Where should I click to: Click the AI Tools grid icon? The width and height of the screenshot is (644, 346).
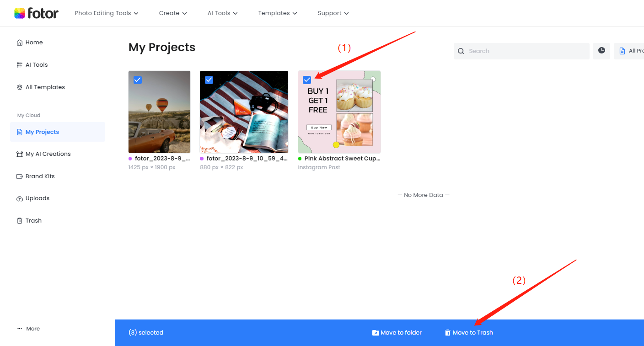click(x=20, y=65)
